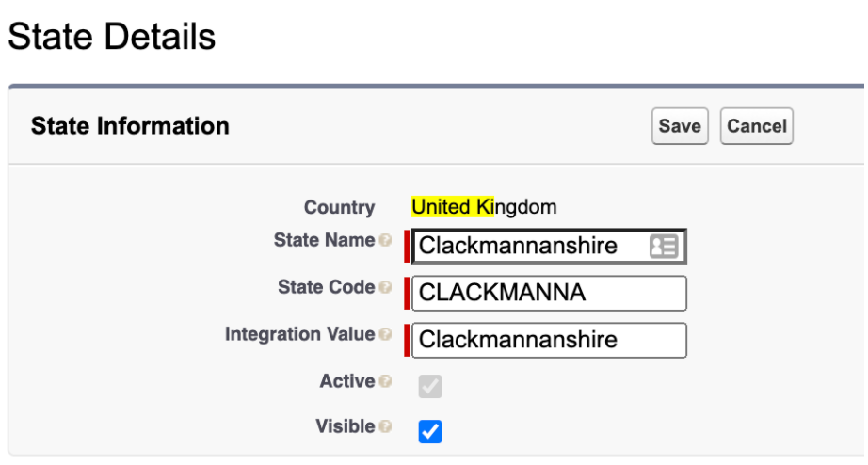Open the State Name help icon
Image resolution: width=868 pixels, height=465 pixels.
click(x=386, y=240)
